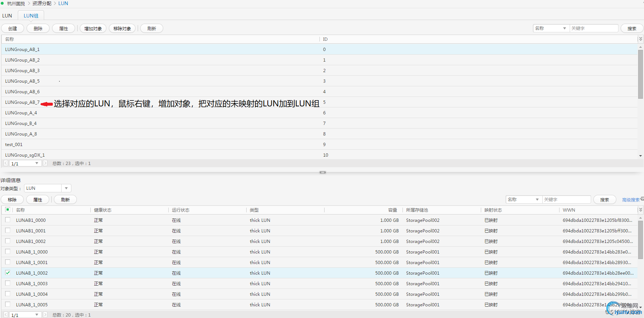Select the LUNGroup_AB_5 row

point(319,81)
